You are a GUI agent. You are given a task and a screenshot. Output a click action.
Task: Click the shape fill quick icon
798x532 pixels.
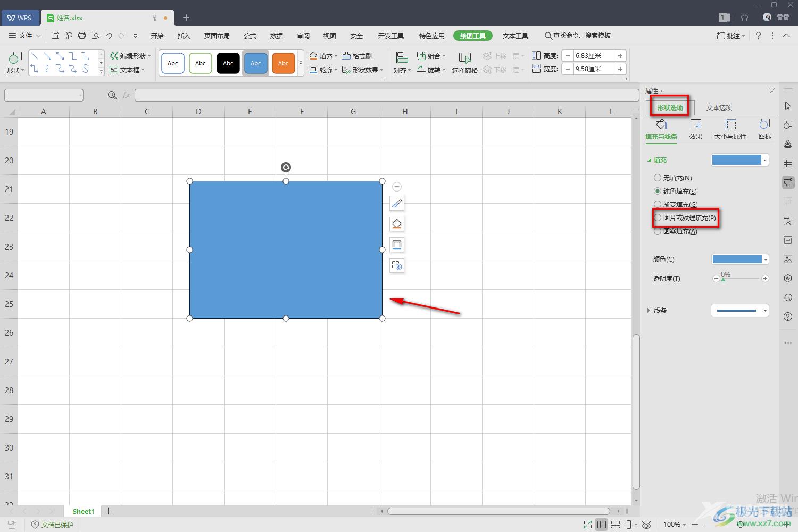click(397, 224)
